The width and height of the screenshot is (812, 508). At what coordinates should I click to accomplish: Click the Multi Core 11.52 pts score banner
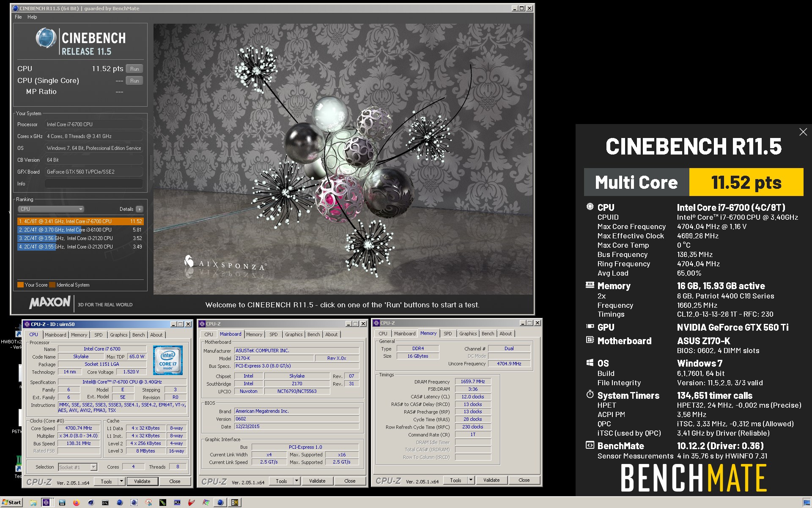[x=694, y=182]
